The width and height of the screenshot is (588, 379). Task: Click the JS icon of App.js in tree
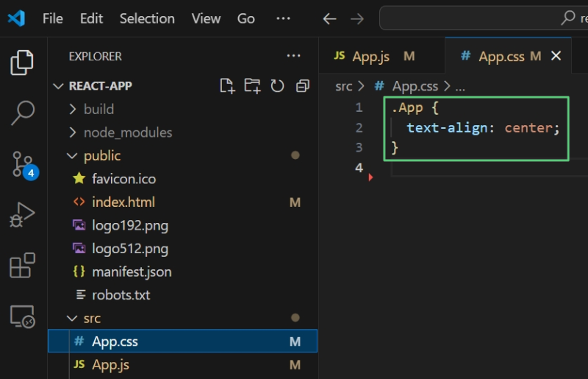[x=79, y=364]
